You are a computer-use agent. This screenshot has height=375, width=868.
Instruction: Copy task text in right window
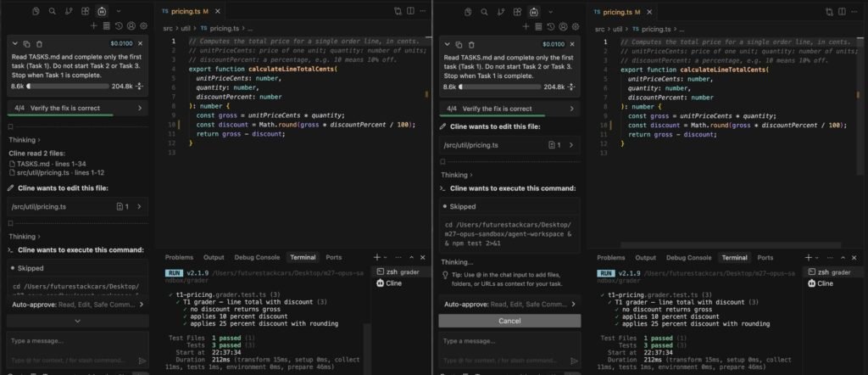coord(459,44)
